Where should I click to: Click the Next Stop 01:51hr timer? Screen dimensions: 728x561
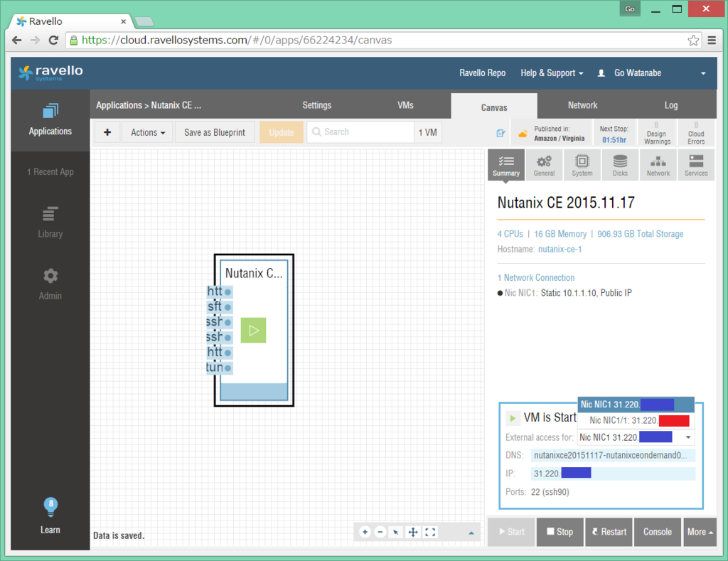(614, 134)
